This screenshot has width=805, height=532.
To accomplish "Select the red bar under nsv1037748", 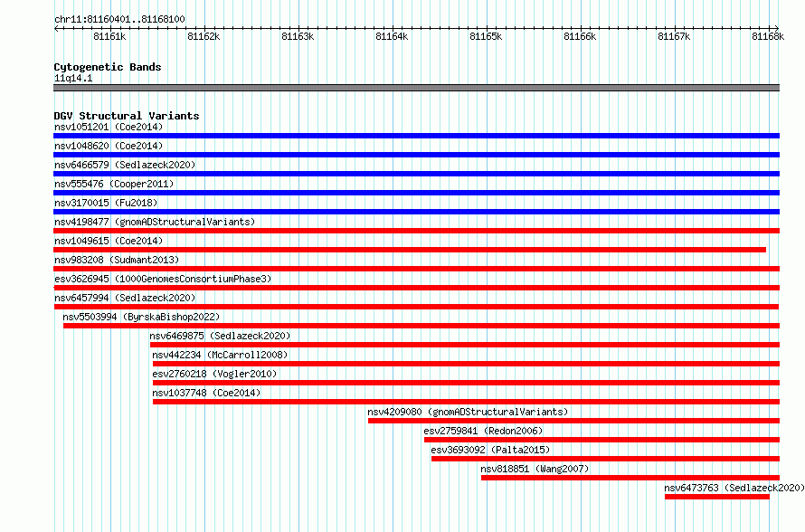I will [x=466, y=402].
